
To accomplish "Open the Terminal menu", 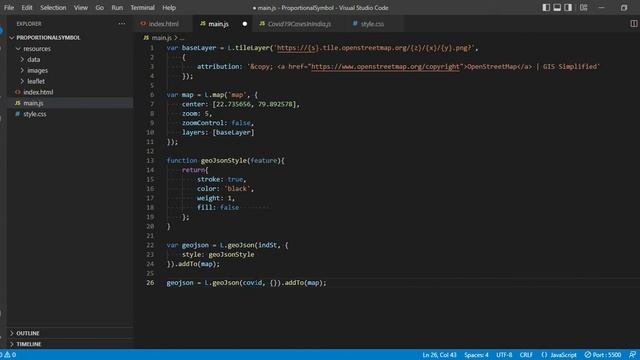I will tap(142, 7).
